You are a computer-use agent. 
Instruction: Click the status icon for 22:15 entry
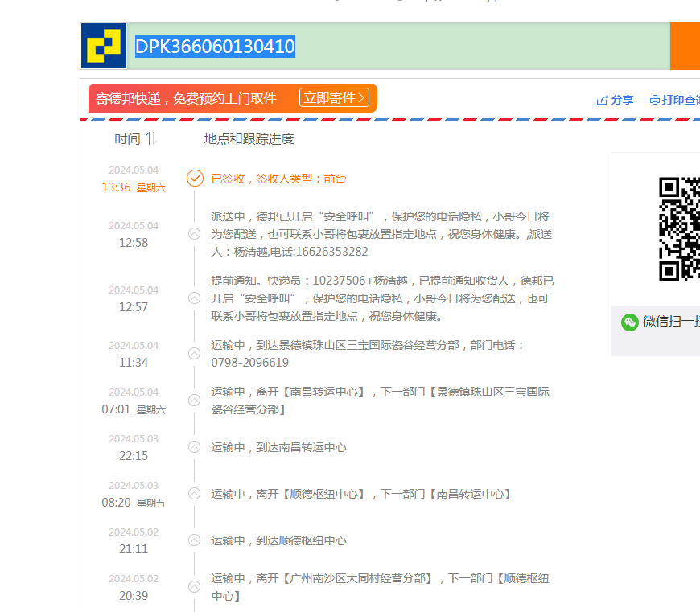pyautogui.click(x=194, y=447)
